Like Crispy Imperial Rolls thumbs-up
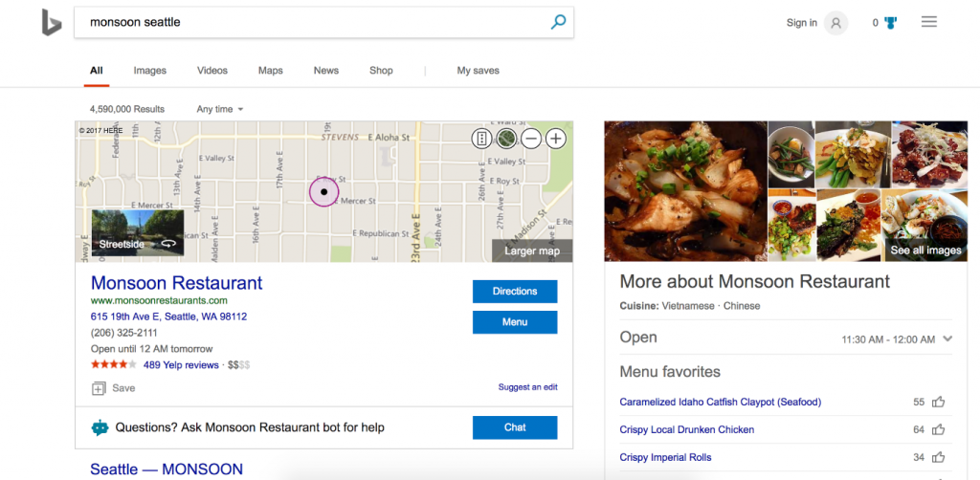 coord(938,457)
